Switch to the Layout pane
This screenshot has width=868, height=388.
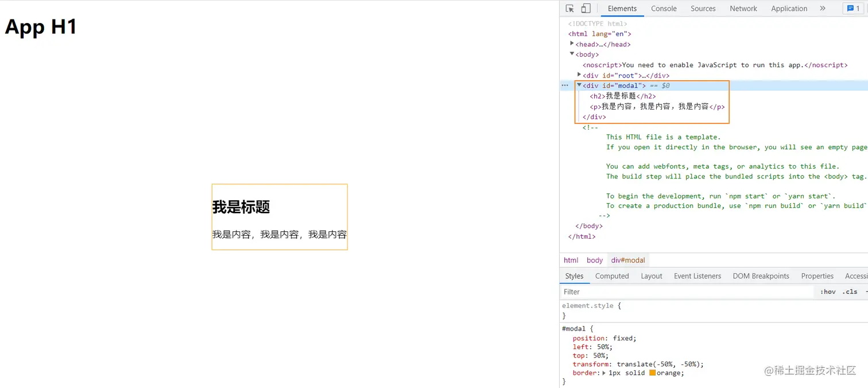[x=652, y=276]
